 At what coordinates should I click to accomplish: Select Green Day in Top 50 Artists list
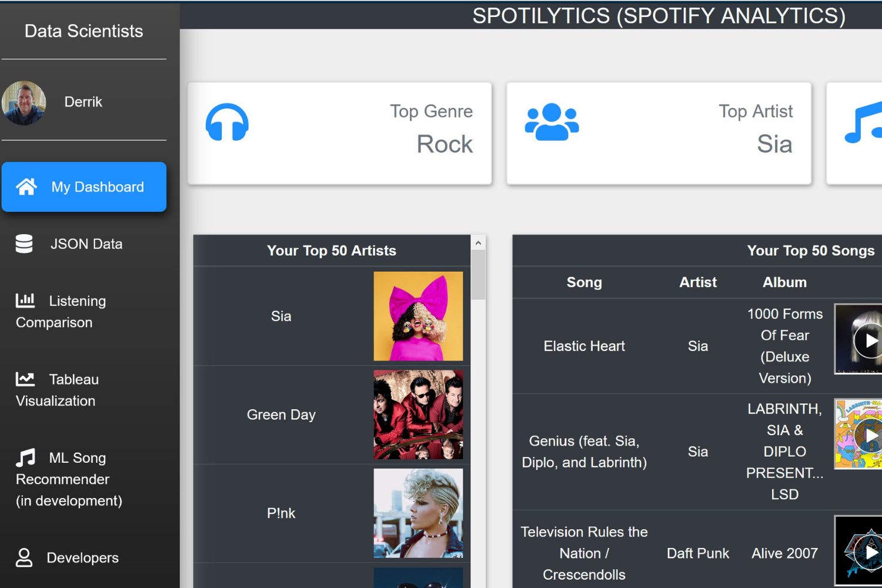(281, 415)
